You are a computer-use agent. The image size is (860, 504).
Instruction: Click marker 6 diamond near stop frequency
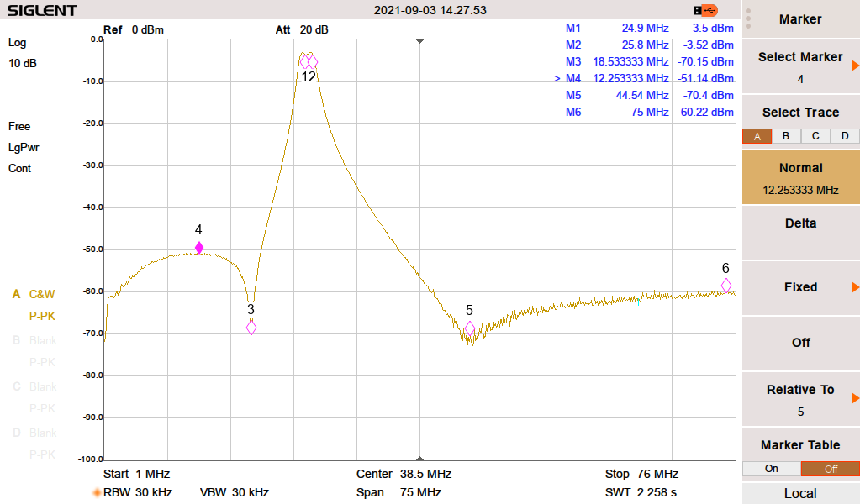[726, 286]
